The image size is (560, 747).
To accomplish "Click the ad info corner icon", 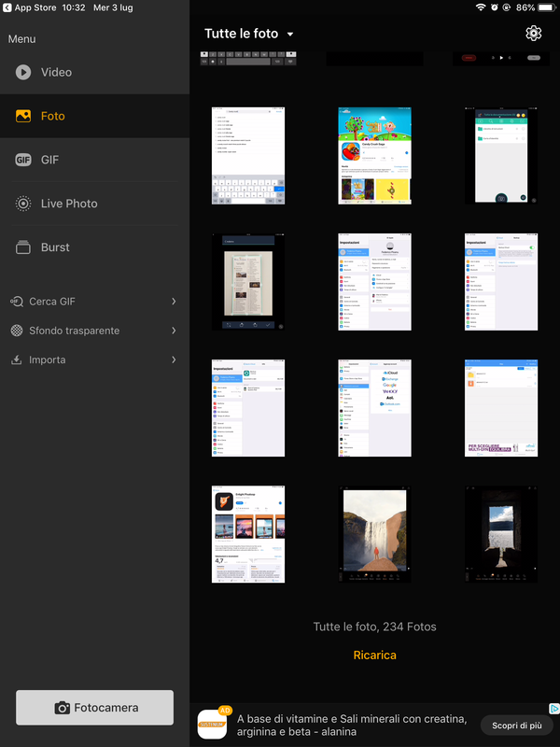I will tap(554, 709).
